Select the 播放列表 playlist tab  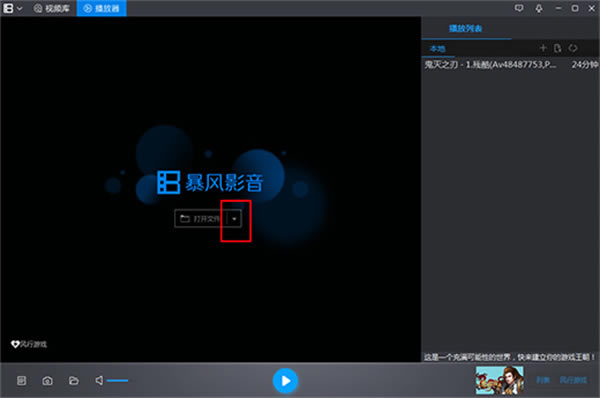point(465,28)
